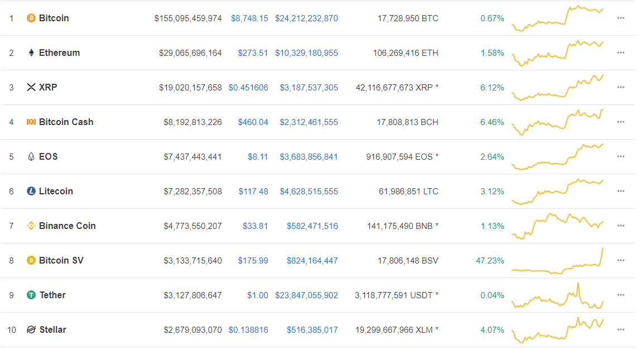Open the Bitcoin Cash coin name link
The height and width of the screenshot is (349, 644).
[66, 122]
